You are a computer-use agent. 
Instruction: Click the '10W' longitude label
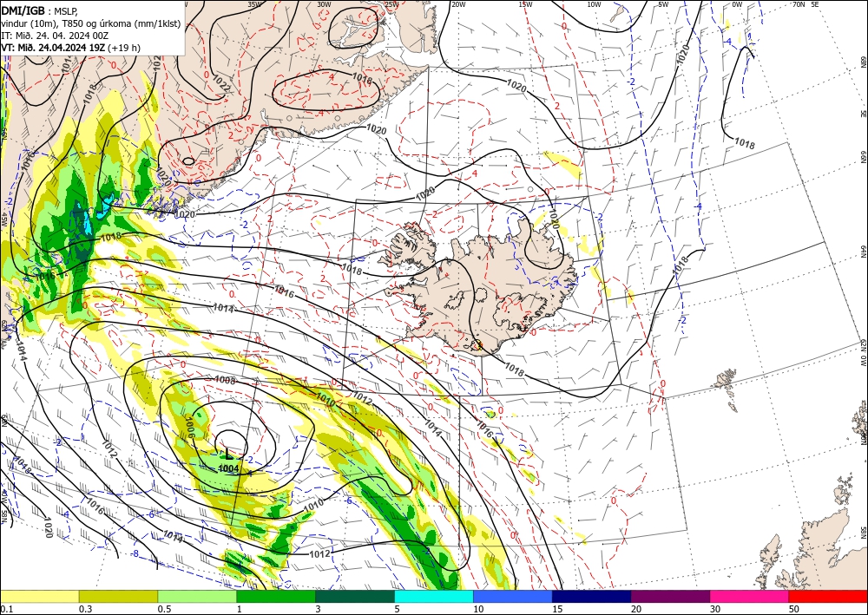tap(594, 4)
